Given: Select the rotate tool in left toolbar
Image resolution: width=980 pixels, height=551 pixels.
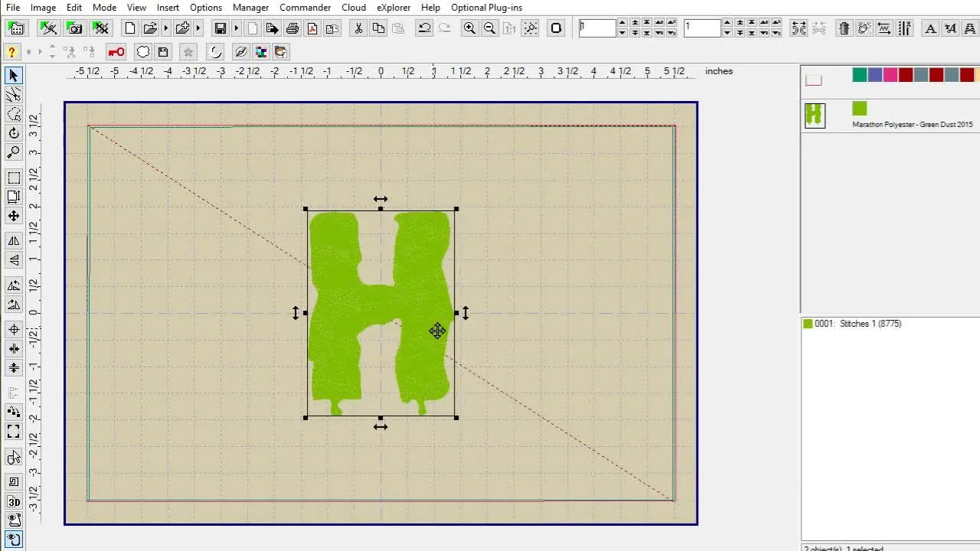Looking at the screenshot, I should [x=14, y=133].
